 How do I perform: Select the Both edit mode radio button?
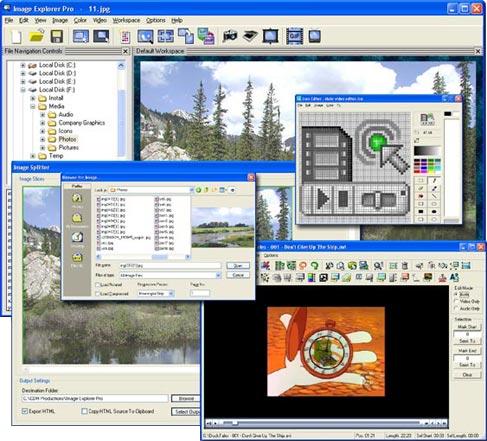456,294
